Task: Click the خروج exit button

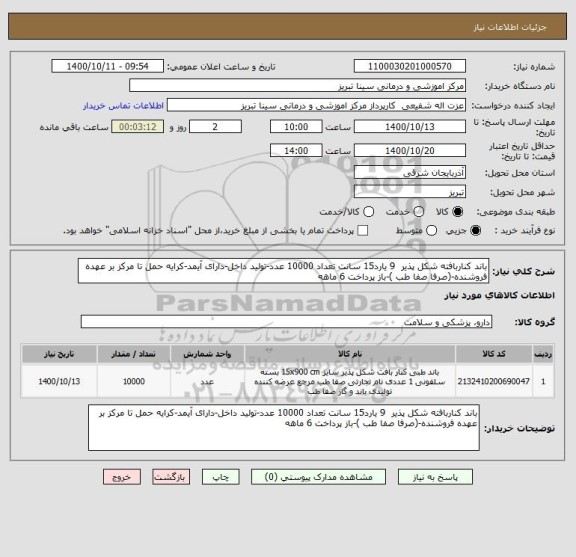Action: [x=122, y=477]
